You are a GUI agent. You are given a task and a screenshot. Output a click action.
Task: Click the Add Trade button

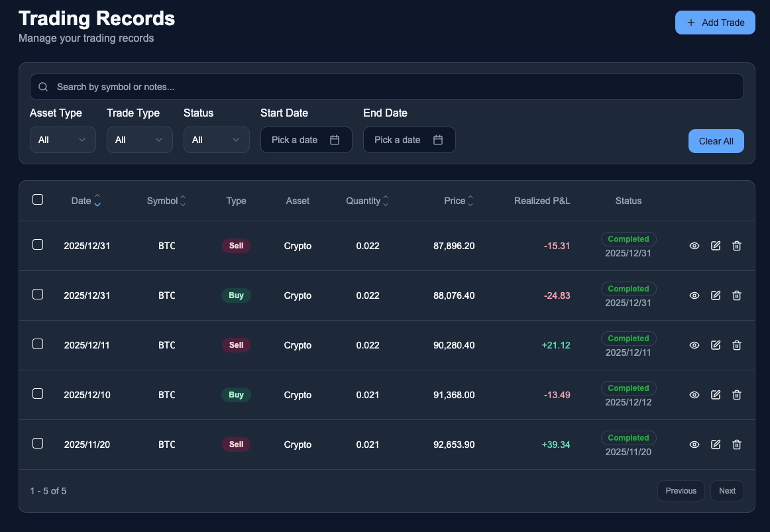tap(715, 22)
